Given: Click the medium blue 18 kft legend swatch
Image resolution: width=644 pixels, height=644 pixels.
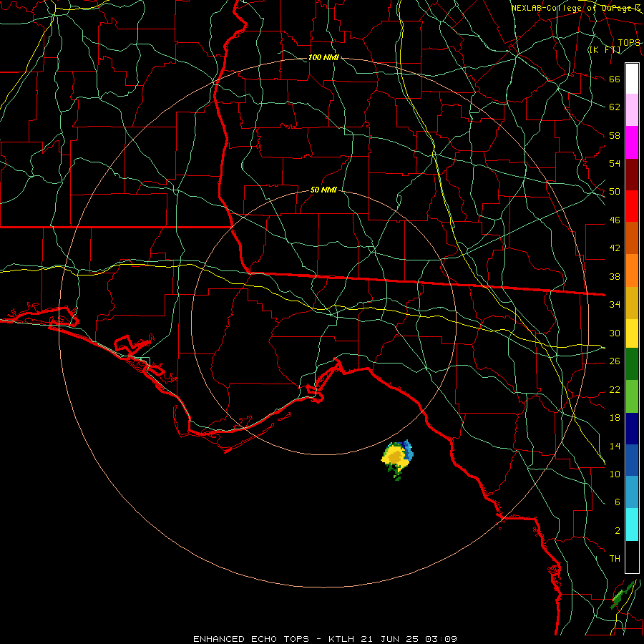Looking at the screenshot, I should pyautogui.click(x=632, y=460).
